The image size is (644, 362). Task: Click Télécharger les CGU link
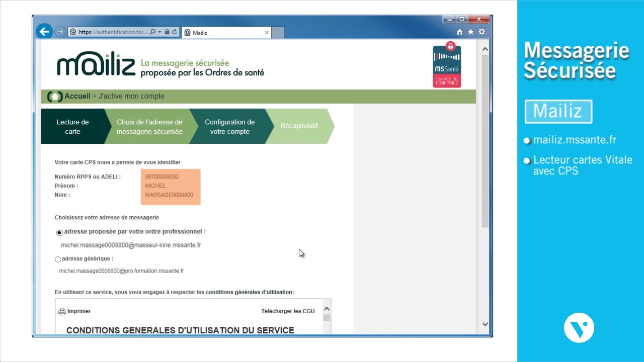coord(288,311)
